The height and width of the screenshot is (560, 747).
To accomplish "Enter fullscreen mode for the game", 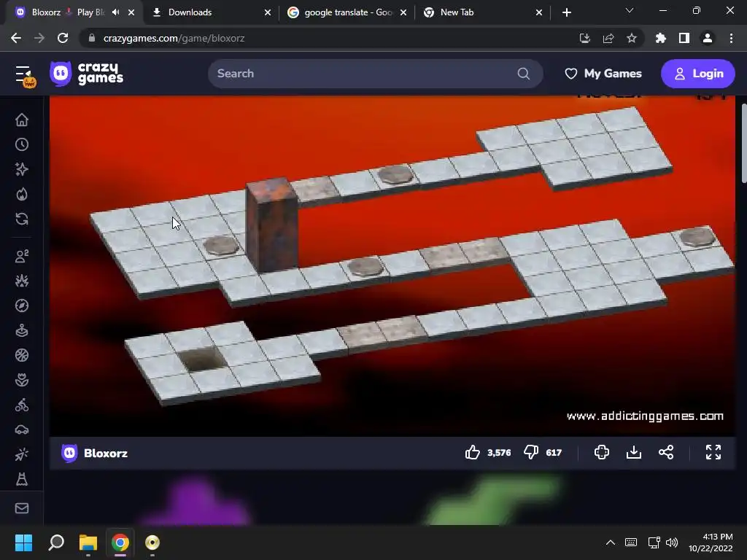I will click(x=713, y=452).
